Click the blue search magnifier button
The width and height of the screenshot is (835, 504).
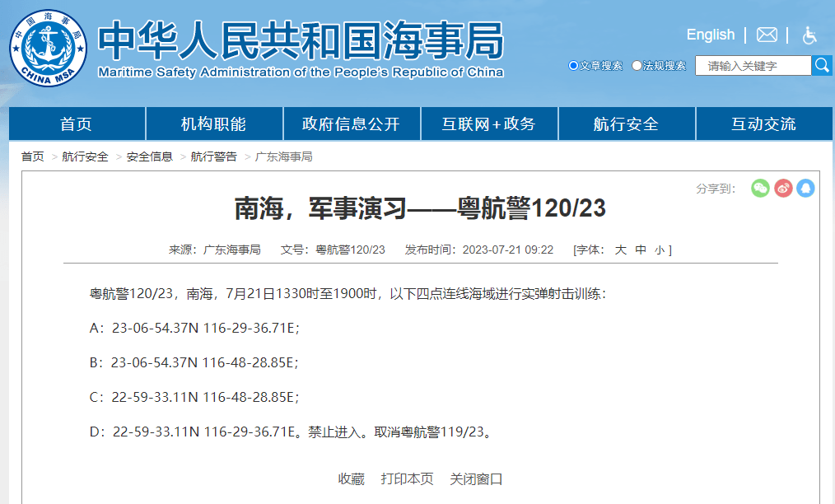click(x=822, y=66)
